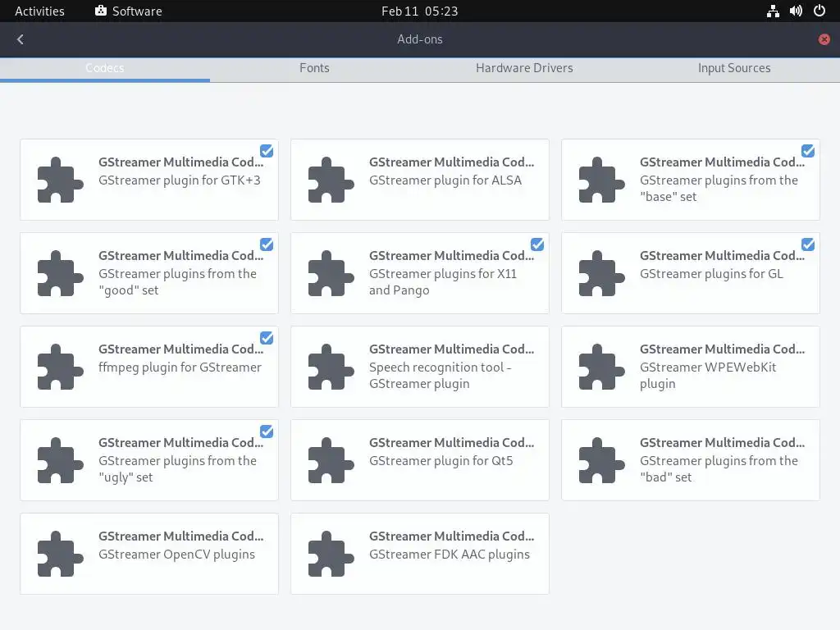The image size is (840, 630).
Task: Click the puzzle icon for Qt5 plugin
Action: point(331,460)
